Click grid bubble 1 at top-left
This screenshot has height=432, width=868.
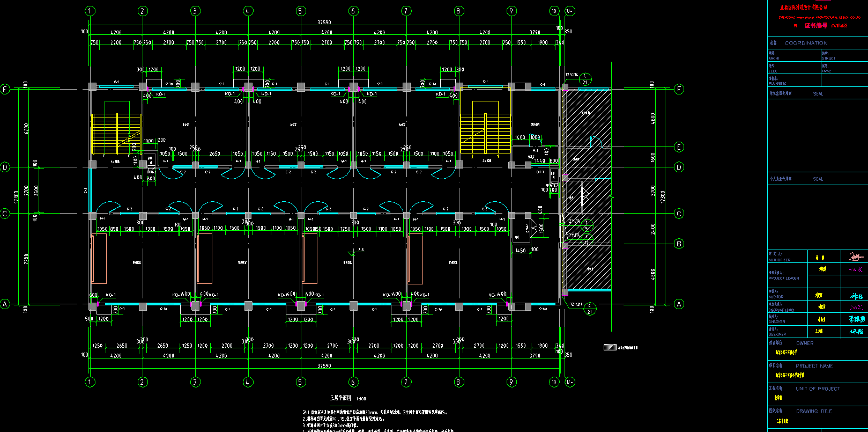[90, 11]
